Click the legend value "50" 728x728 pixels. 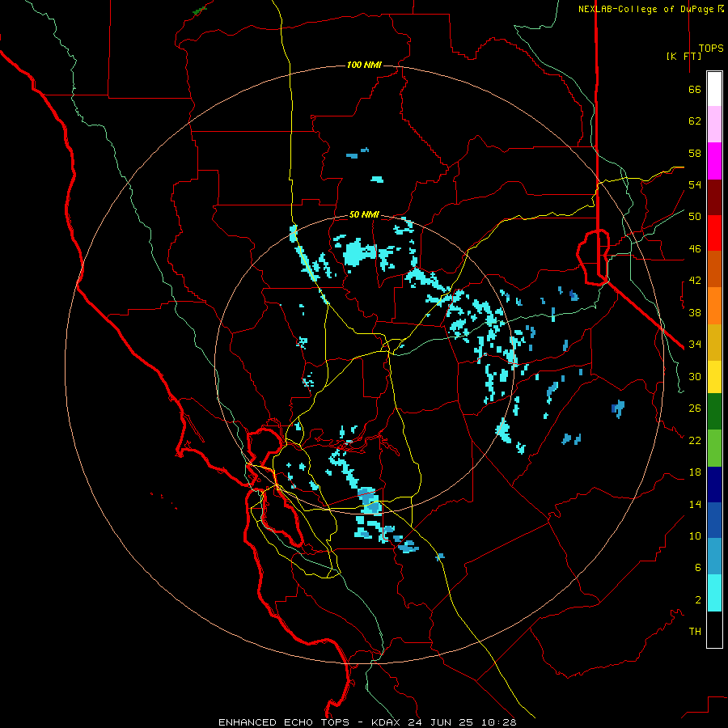tap(695, 216)
